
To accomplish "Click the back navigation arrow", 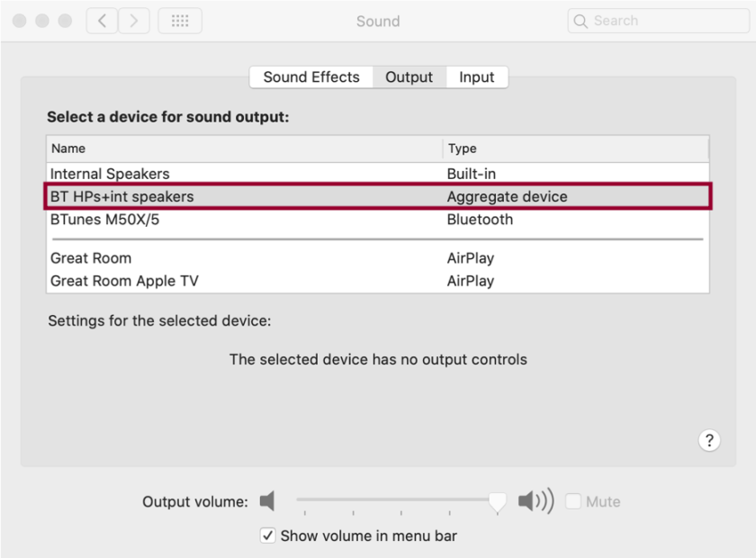I will pos(102,21).
